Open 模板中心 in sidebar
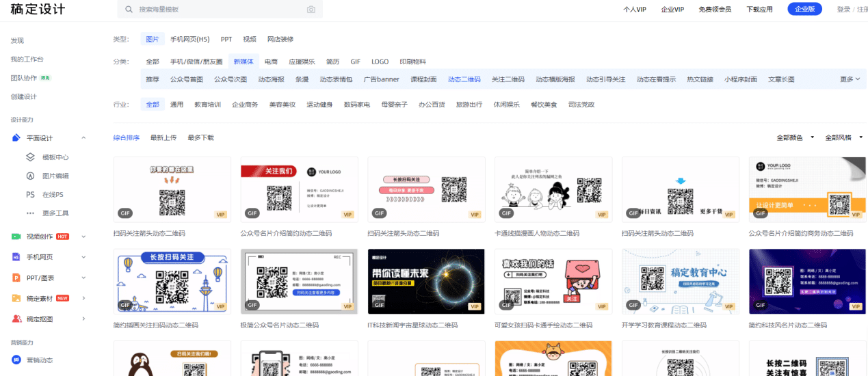 [55, 157]
